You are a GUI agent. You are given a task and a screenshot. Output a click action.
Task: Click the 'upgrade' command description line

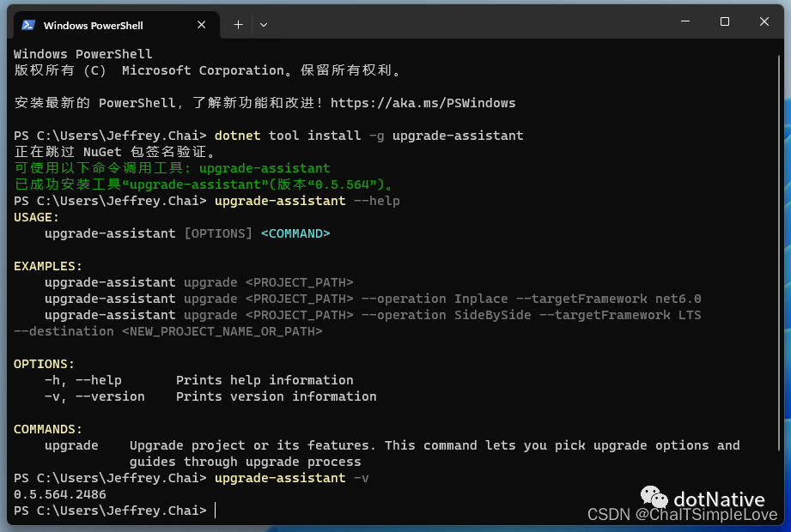(x=392, y=446)
